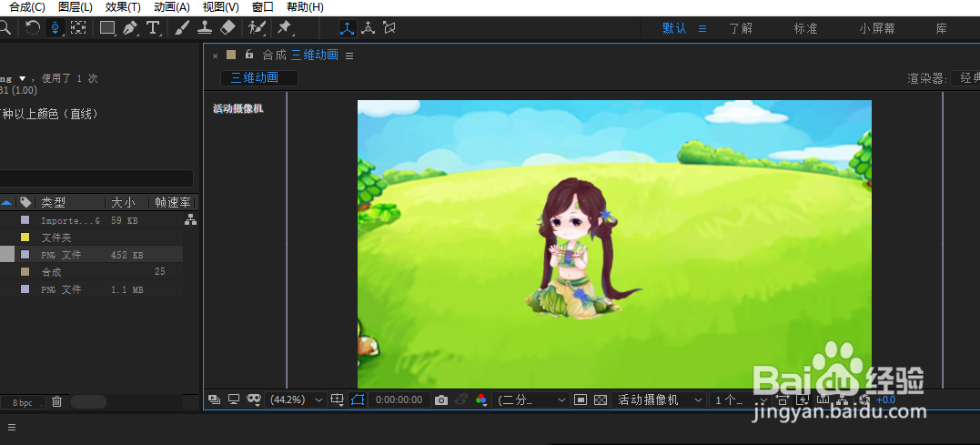Select the Eraser tool
Screen dimensions: 980x445
tap(228, 28)
